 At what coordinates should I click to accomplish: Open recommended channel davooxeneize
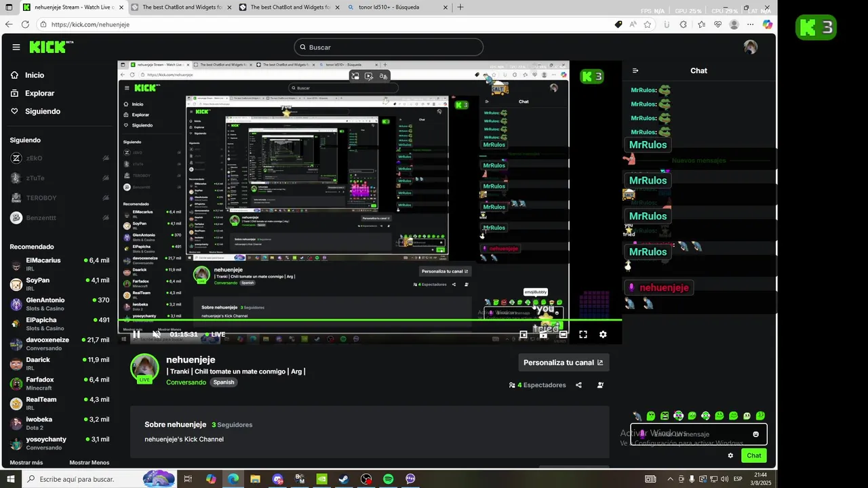(59, 344)
